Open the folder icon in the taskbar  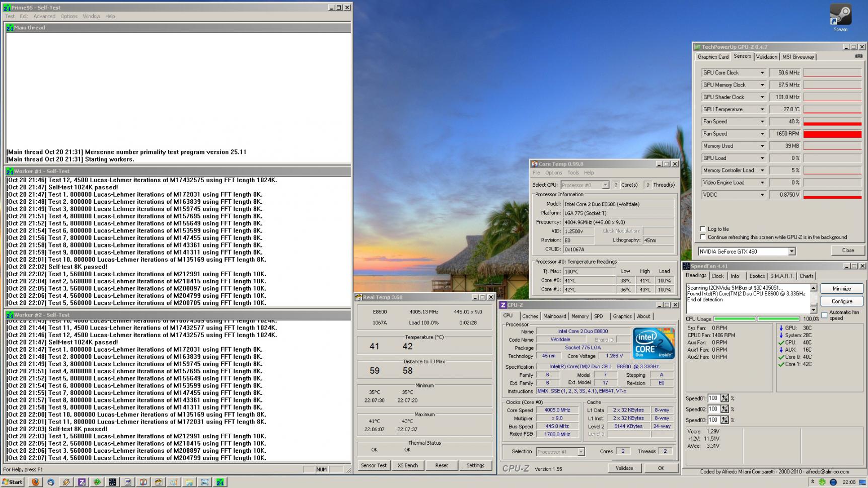click(x=189, y=482)
